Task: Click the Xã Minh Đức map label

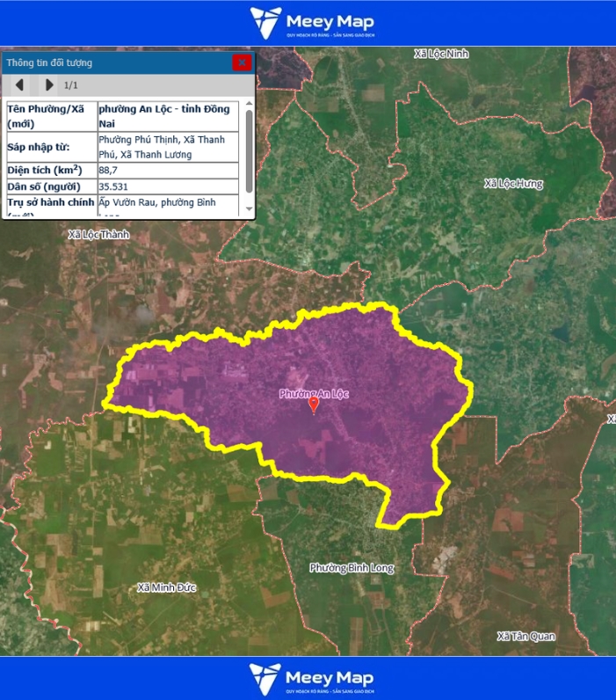Action: tap(167, 587)
